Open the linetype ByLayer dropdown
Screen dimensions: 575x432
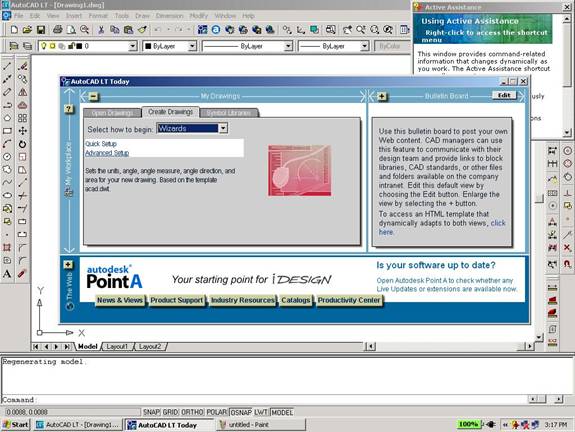pyautogui.click(x=288, y=46)
